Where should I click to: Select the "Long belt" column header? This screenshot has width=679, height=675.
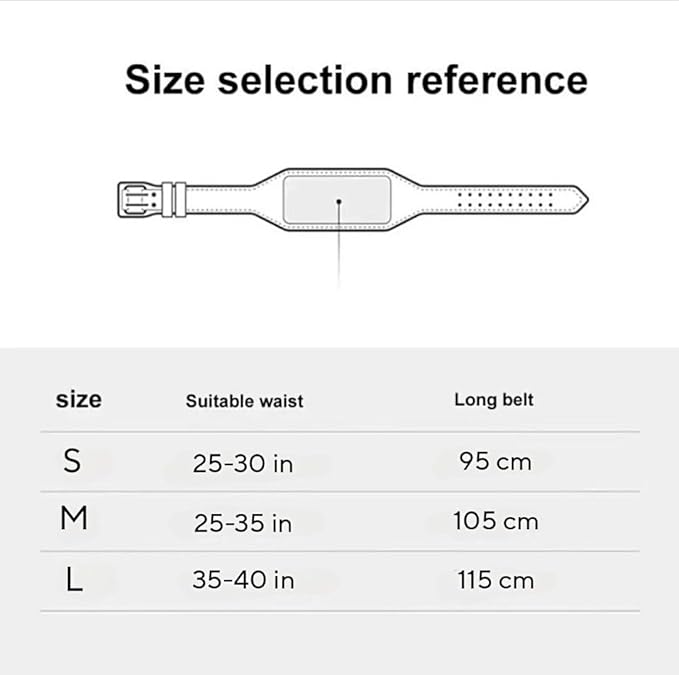[494, 400]
